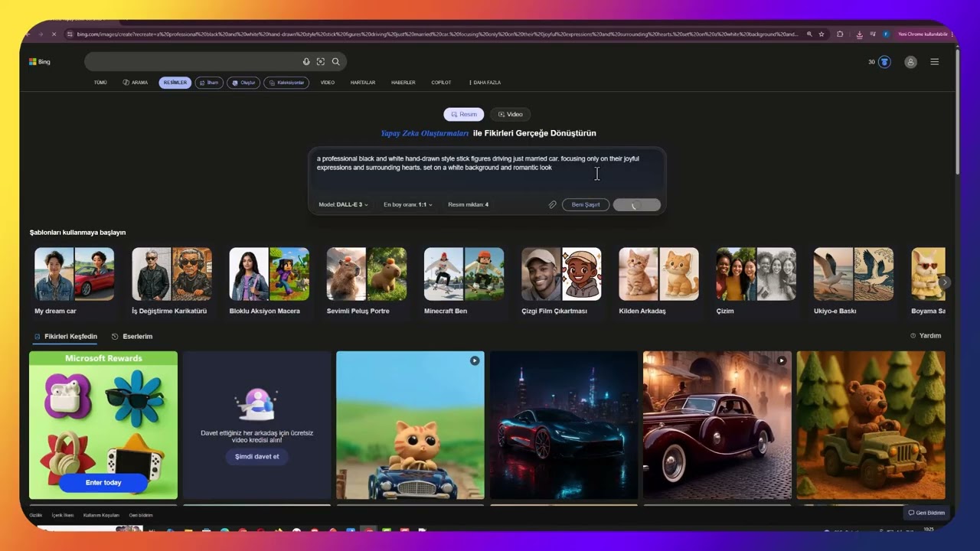This screenshot has height=551, width=980.
Task: Bookmark page with the star icon
Action: (x=822, y=34)
